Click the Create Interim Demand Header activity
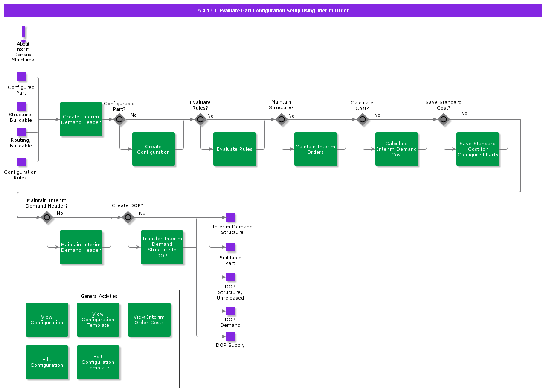Image resolution: width=546 pixels, height=392 pixels. tap(81, 119)
